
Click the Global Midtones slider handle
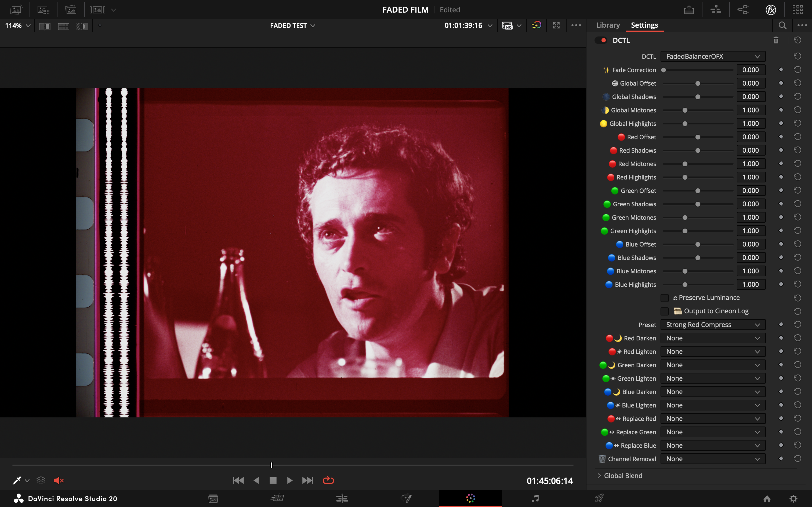(685, 110)
